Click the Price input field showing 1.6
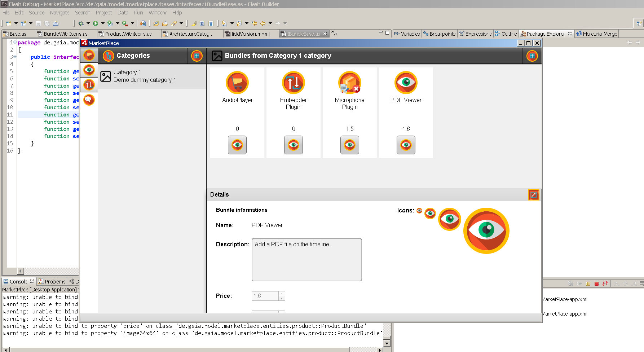Screen dimensions: 644x352 point(265,296)
